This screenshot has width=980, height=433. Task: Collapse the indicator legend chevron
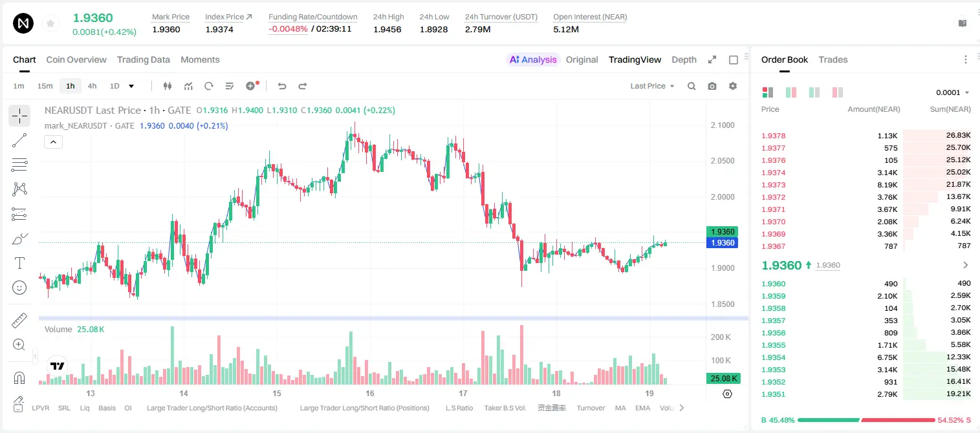click(x=53, y=142)
